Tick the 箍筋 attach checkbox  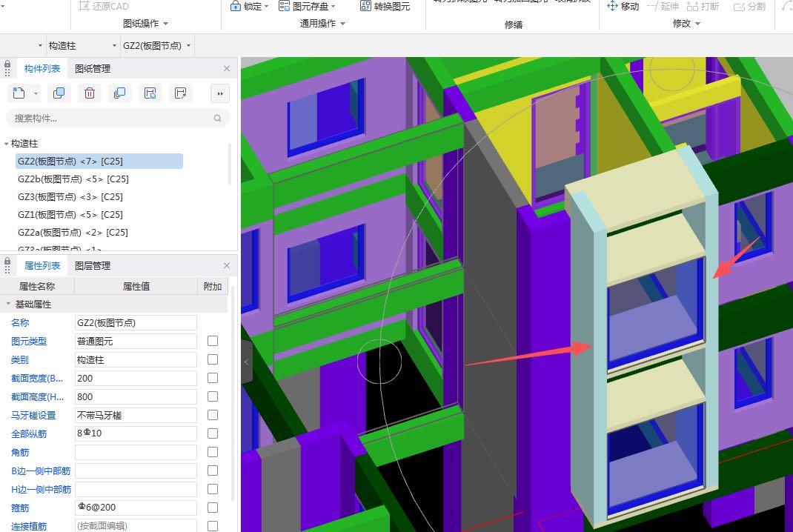tap(213, 508)
